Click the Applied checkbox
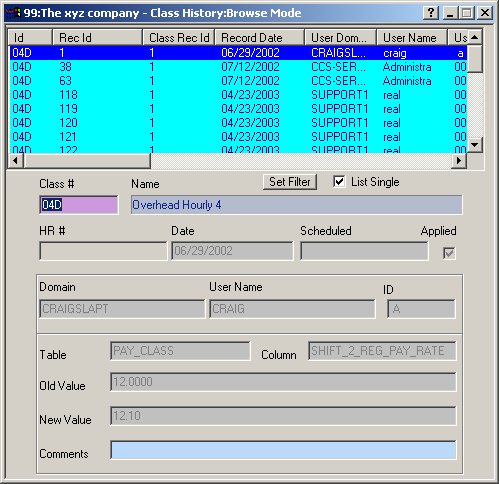 click(x=449, y=253)
